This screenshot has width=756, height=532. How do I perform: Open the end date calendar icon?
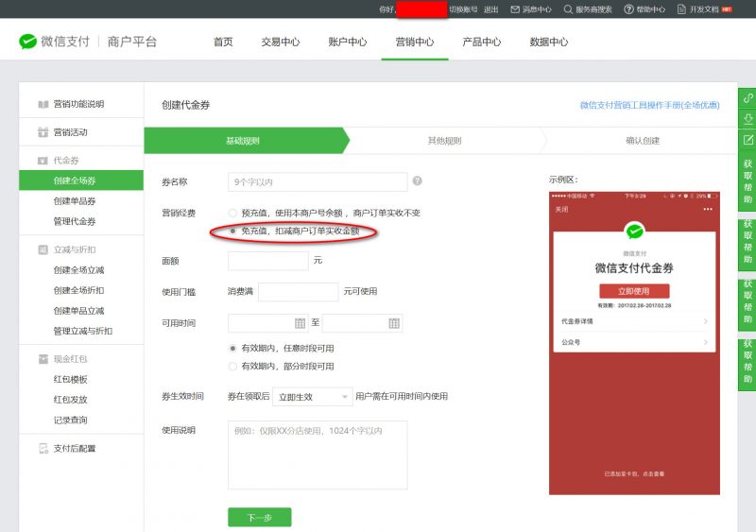point(394,323)
